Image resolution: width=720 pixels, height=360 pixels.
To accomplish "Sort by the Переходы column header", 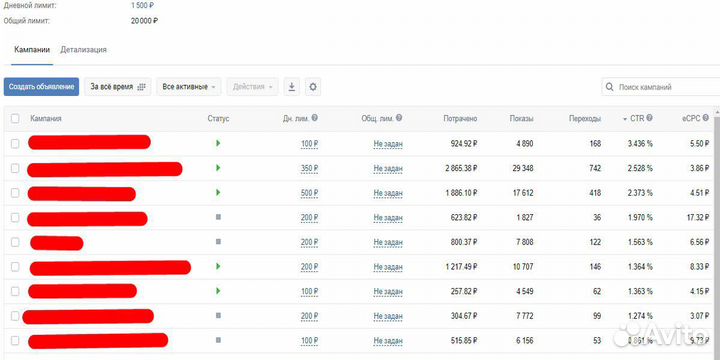I will pos(585,118).
